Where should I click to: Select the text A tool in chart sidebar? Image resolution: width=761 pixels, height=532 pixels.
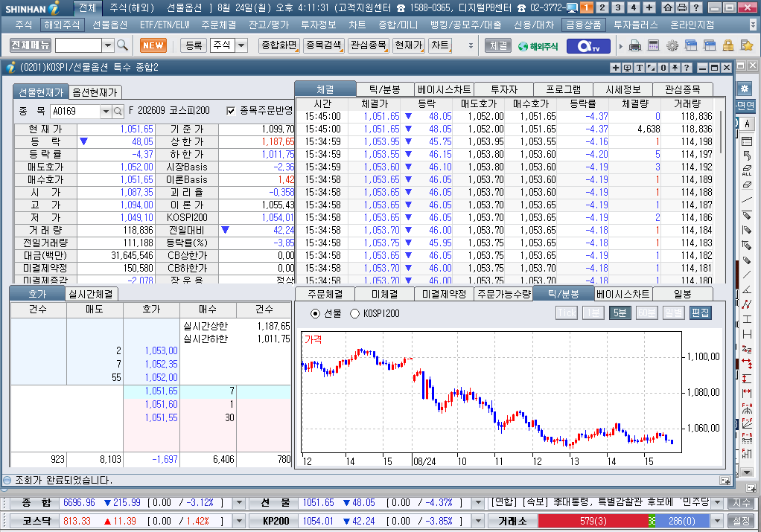(747, 124)
